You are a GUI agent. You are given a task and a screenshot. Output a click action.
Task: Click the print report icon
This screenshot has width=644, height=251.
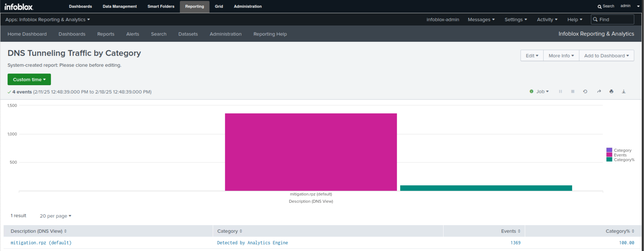611,91
